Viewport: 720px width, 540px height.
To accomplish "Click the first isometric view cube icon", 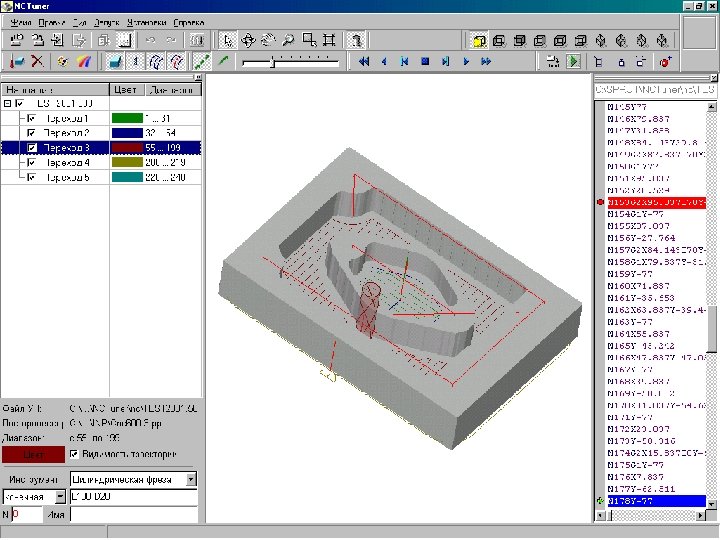I will pyautogui.click(x=601, y=41).
